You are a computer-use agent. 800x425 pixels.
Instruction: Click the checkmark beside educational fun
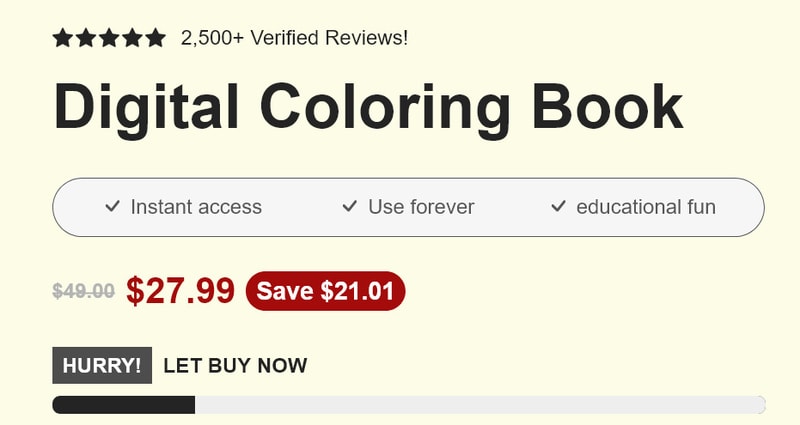pos(558,207)
